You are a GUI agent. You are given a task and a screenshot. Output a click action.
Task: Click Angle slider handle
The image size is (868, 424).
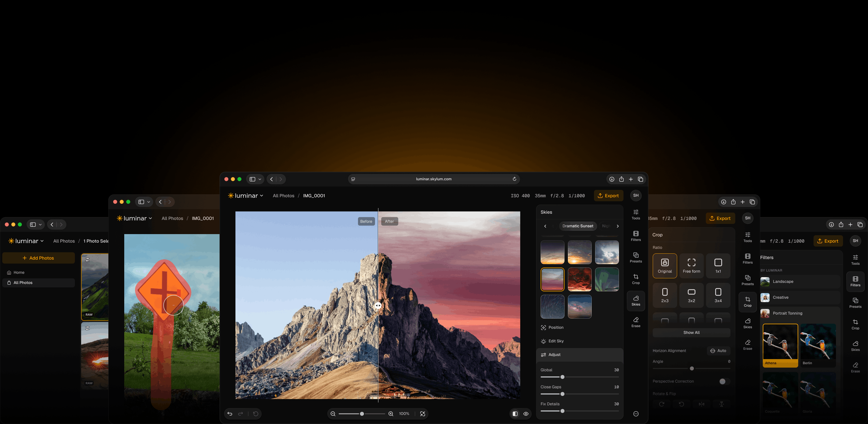(x=692, y=368)
